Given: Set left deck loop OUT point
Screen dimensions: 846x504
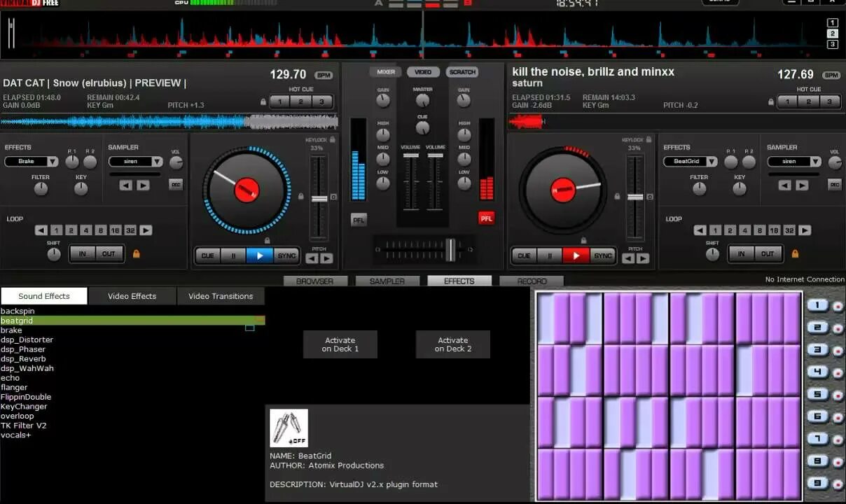Looking at the screenshot, I should (x=109, y=253).
